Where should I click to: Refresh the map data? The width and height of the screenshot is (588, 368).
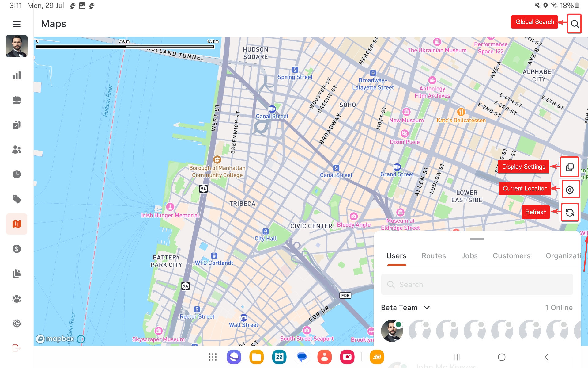[569, 213]
